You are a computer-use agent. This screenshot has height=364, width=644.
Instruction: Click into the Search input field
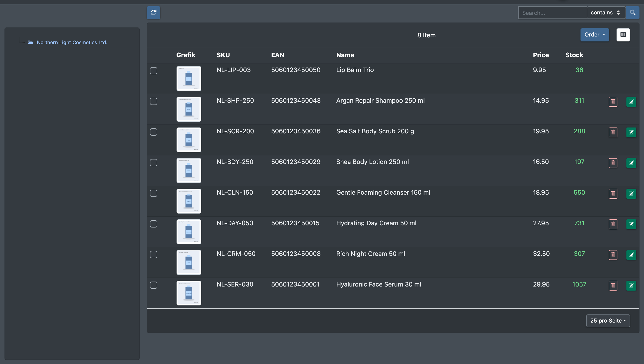click(553, 12)
